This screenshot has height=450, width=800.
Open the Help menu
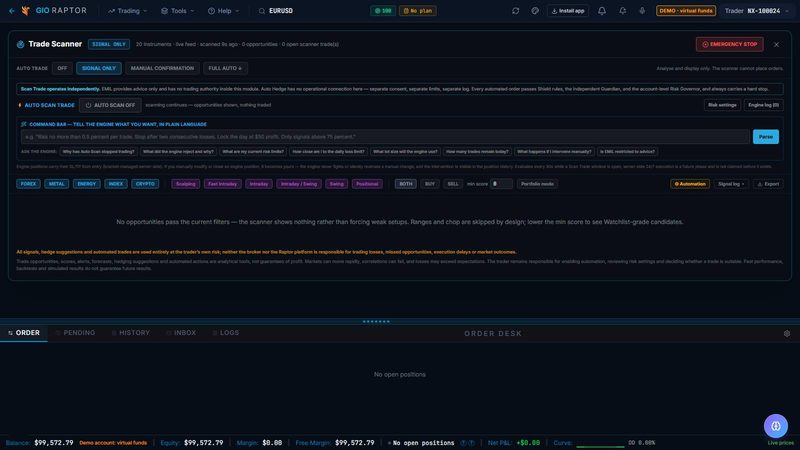tap(223, 11)
